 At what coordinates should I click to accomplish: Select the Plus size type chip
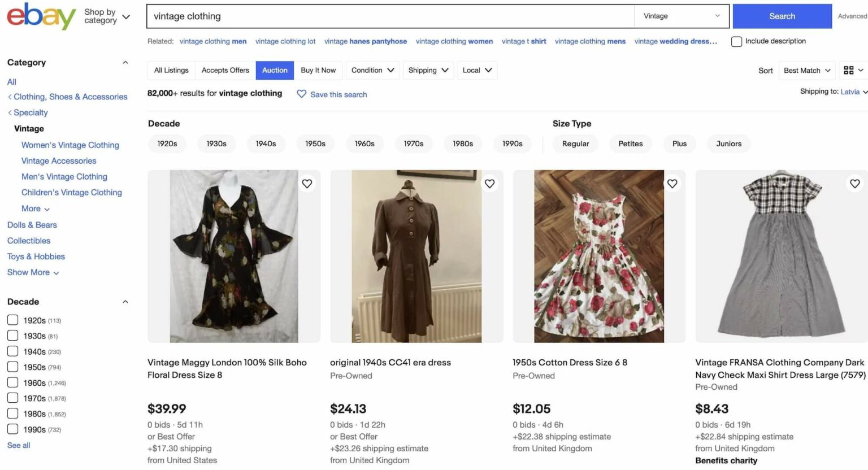(x=679, y=143)
